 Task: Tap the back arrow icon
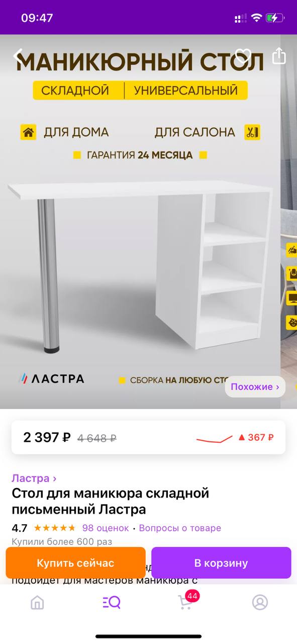[x=19, y=55]
